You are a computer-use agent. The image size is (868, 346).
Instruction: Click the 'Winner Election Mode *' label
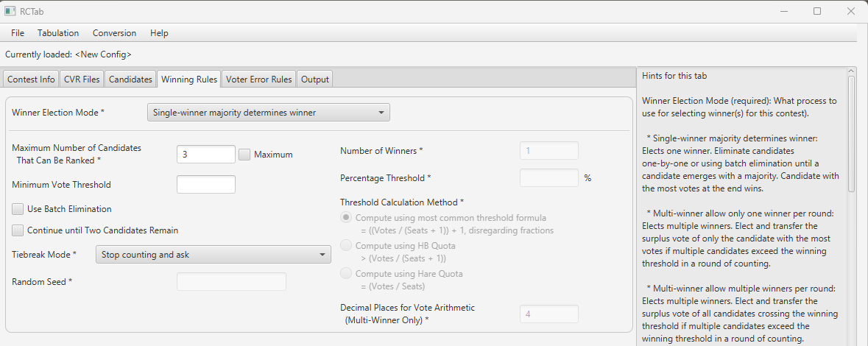click(58, 113)
